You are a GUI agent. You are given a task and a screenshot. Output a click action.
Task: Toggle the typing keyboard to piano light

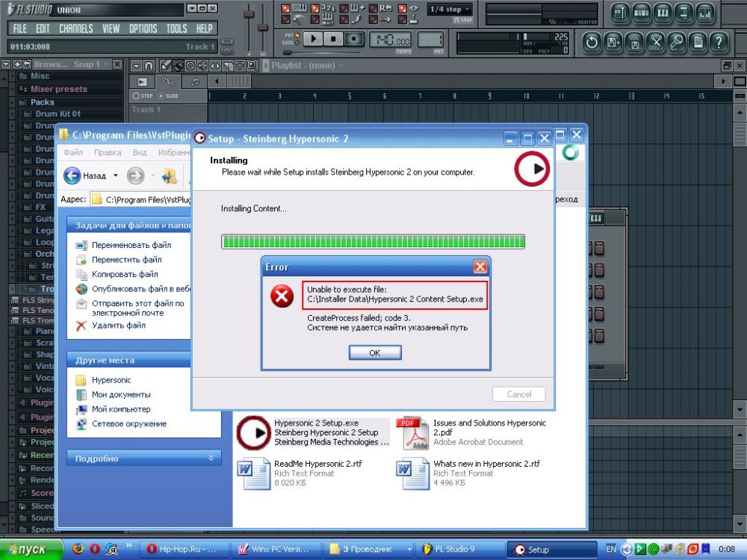tap(286, 8)
